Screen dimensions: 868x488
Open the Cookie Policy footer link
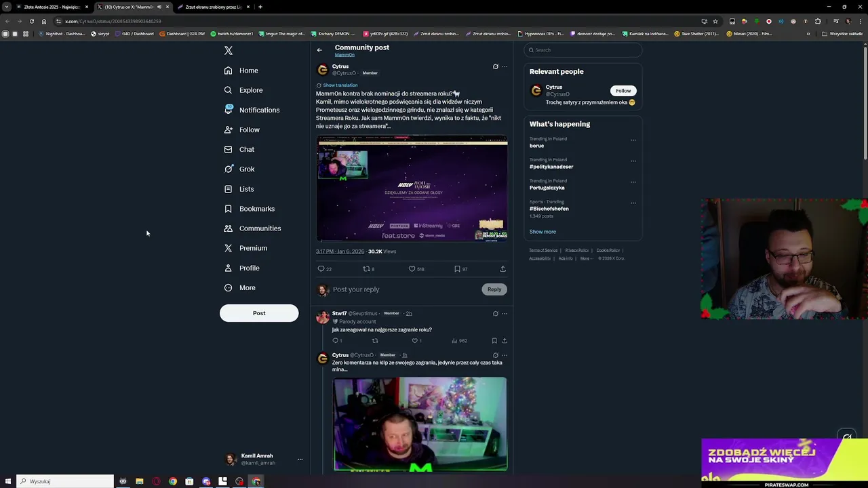[x=608, y=250]
